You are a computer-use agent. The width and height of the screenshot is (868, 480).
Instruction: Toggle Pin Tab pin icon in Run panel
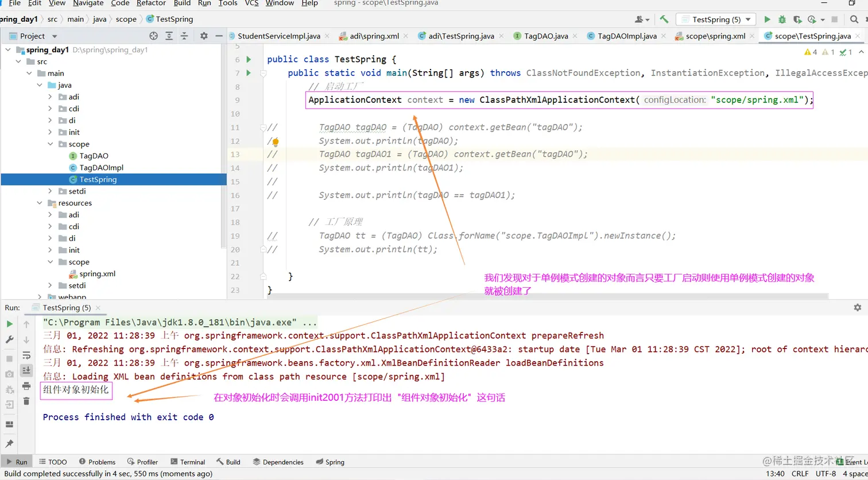tap(9, 444)
